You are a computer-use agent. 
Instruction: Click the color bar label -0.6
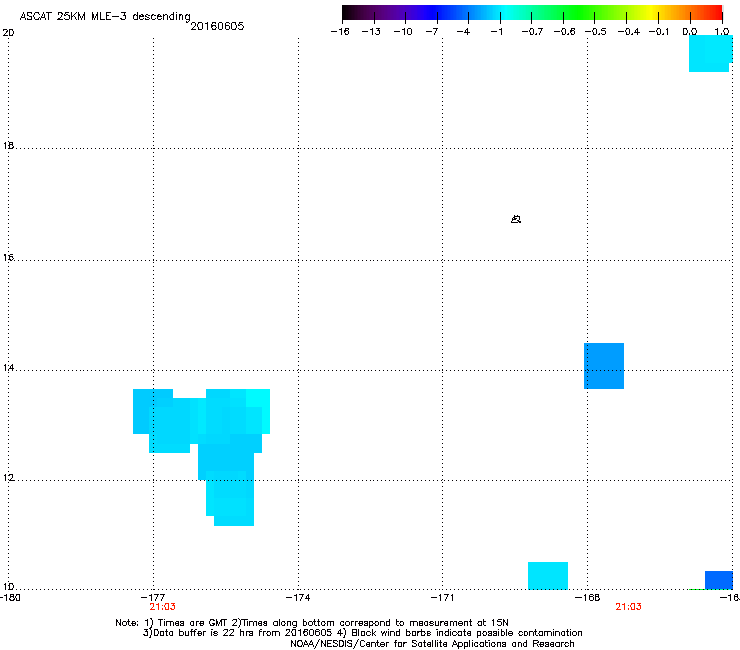[564, 32]
